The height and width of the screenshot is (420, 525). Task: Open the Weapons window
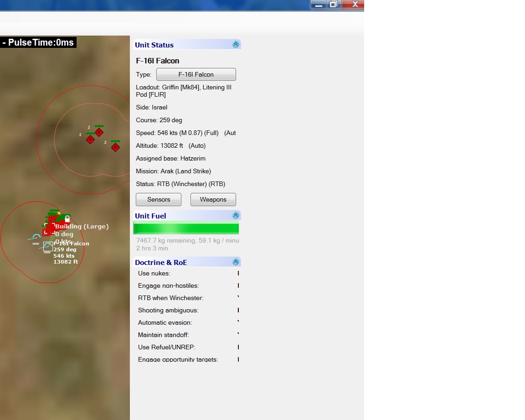pyautogui.click(x=213, y=199)
